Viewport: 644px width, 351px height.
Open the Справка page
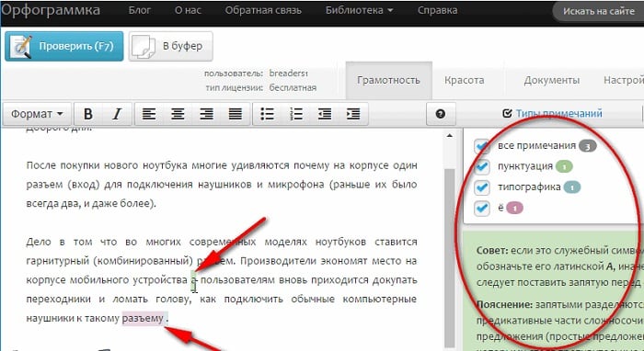[x=437, y=10]
